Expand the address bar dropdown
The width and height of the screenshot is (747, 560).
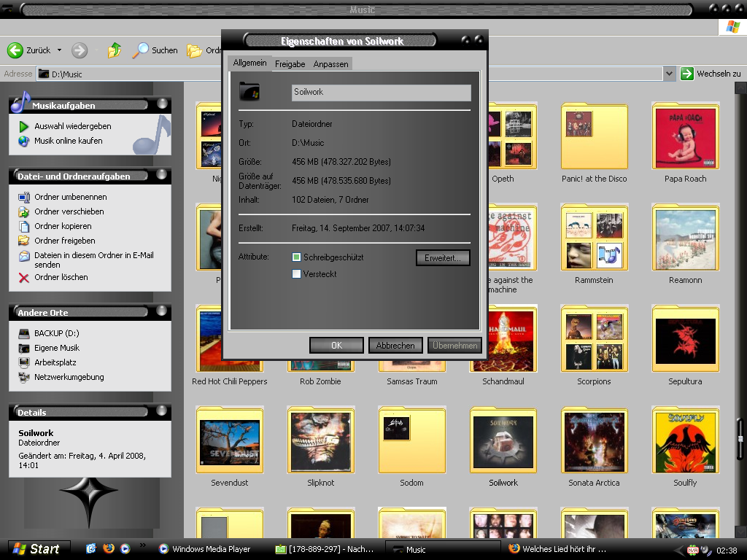(x=669, y=74)
